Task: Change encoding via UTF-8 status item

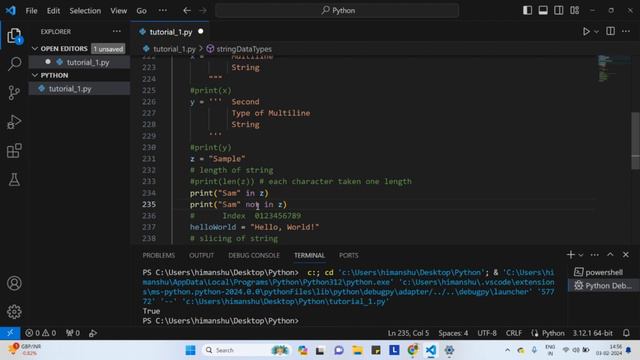Action: pos(487,333)
